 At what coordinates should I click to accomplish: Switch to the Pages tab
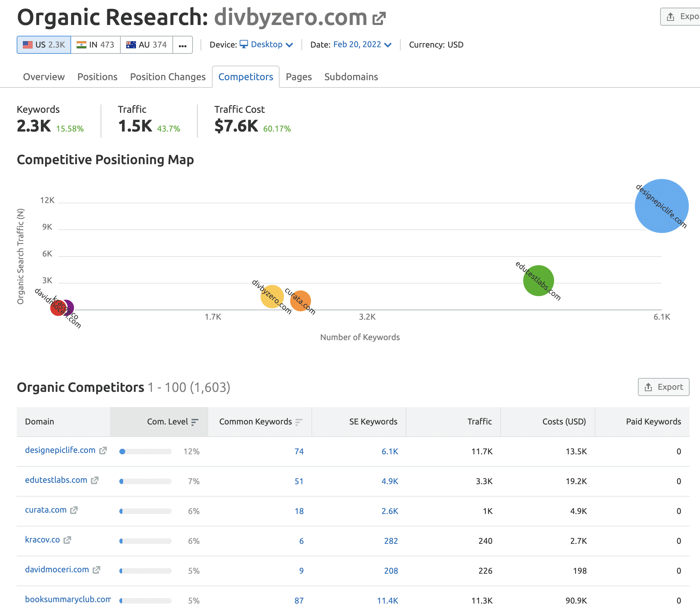coord(299,77)
